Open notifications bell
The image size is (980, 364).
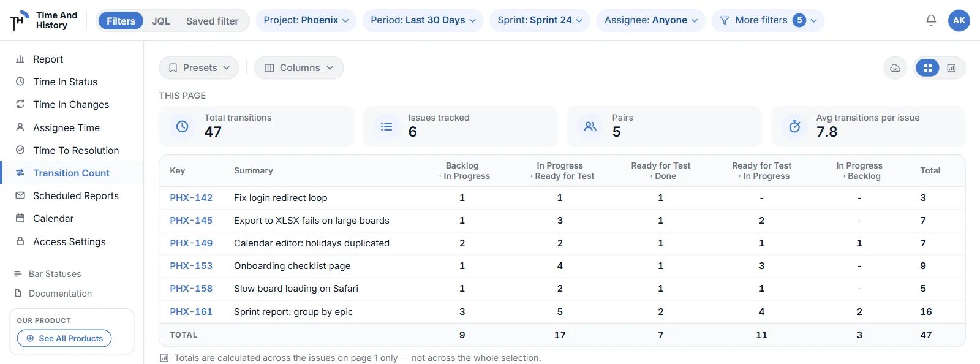(x=931, y=20)
